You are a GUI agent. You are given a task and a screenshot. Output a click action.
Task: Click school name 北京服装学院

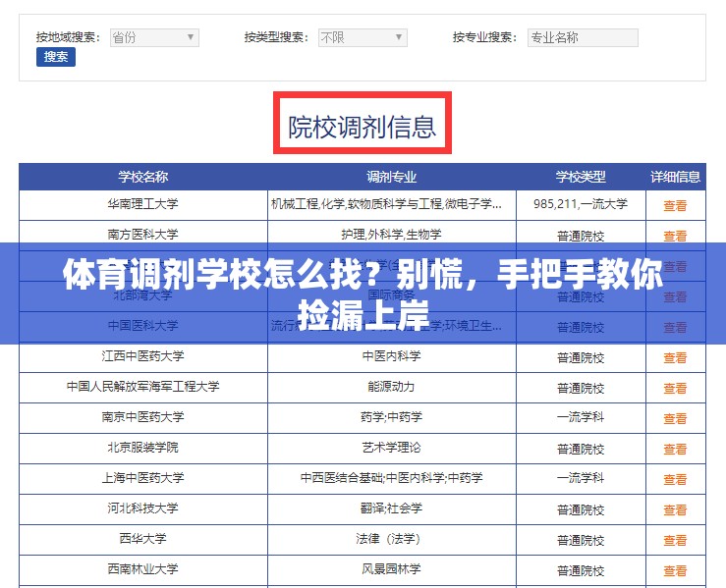tap(143, 448)
